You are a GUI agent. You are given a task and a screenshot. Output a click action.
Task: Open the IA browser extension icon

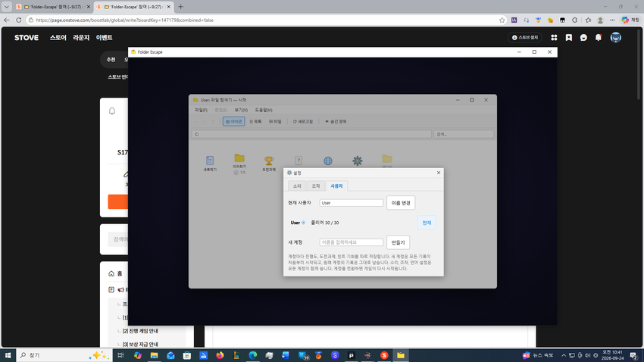(514, 20)
